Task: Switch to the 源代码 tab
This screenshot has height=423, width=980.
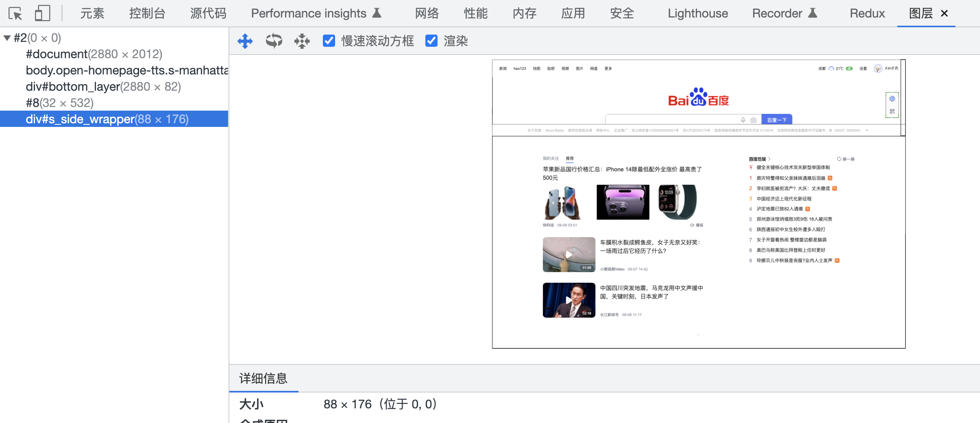Action: [x=208, y=13]
